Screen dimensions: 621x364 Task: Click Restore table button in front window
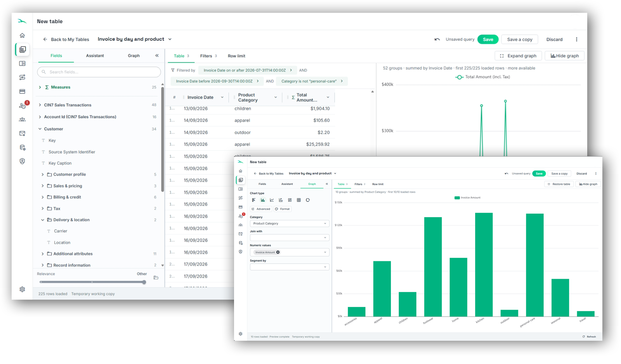coord(559,184)
